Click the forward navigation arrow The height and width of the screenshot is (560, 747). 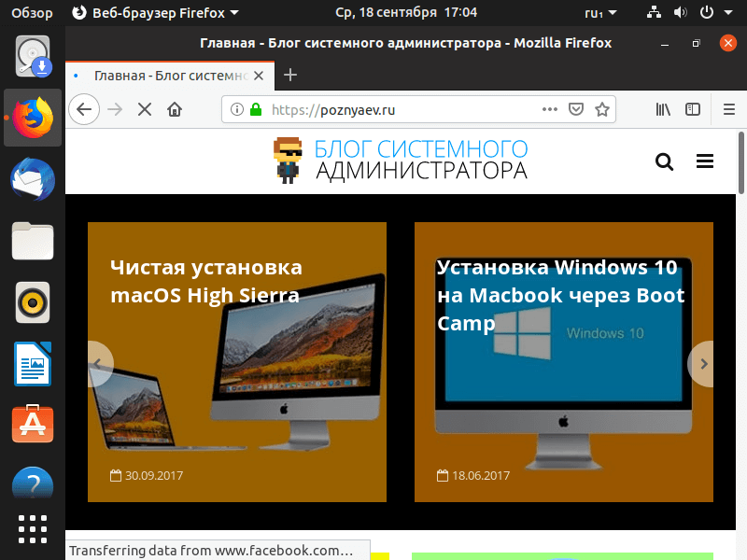[115, 109]
